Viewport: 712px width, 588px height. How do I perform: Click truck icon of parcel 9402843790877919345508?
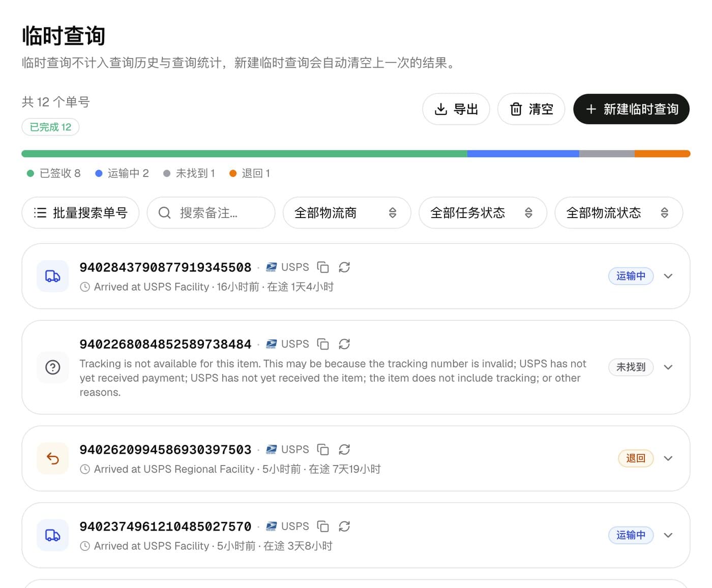coord(53,276)
